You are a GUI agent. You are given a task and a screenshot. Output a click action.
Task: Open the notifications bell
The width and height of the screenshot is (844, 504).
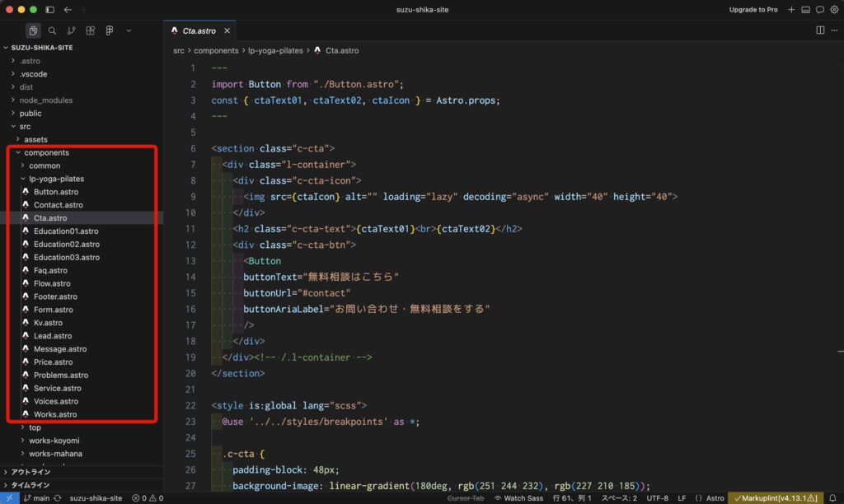(x=832, y=498)
